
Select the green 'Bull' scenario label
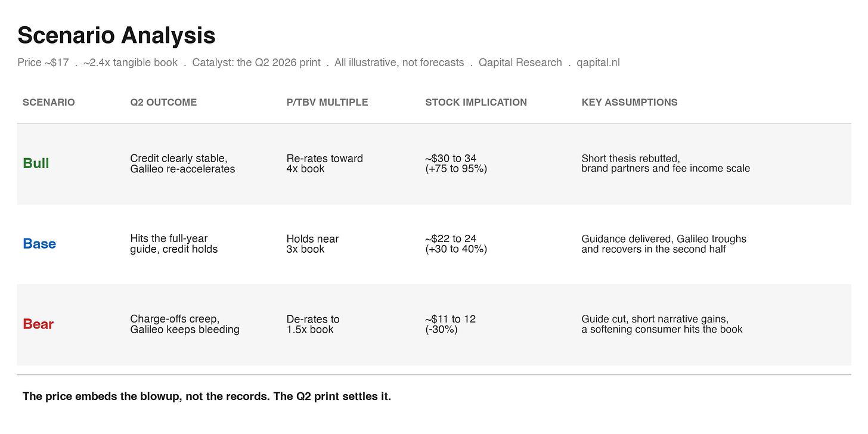(x=36, y=163)
